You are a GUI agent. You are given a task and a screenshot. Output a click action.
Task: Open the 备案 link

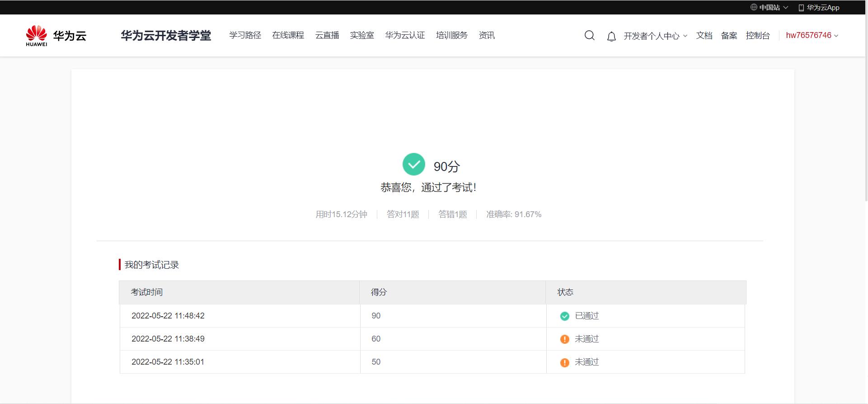(729, 36)
